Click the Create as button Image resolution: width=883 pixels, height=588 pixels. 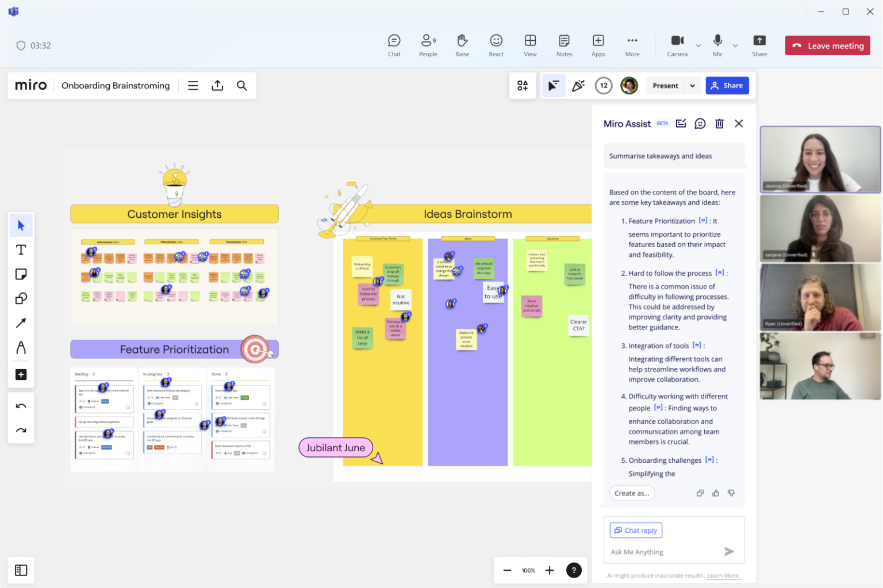[x=631, y=493]
